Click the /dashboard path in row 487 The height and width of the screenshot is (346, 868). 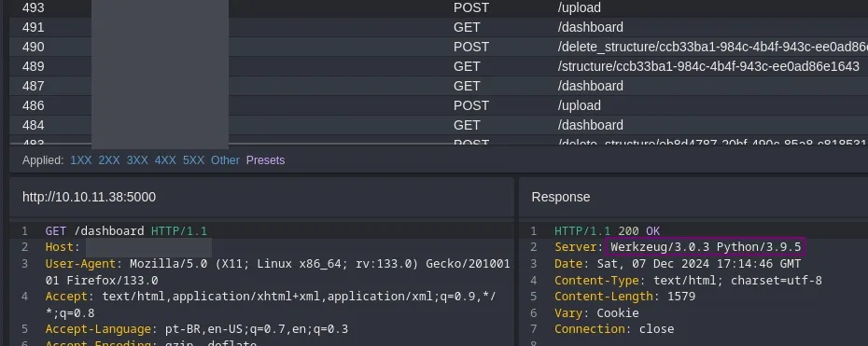tap(590, 86)
